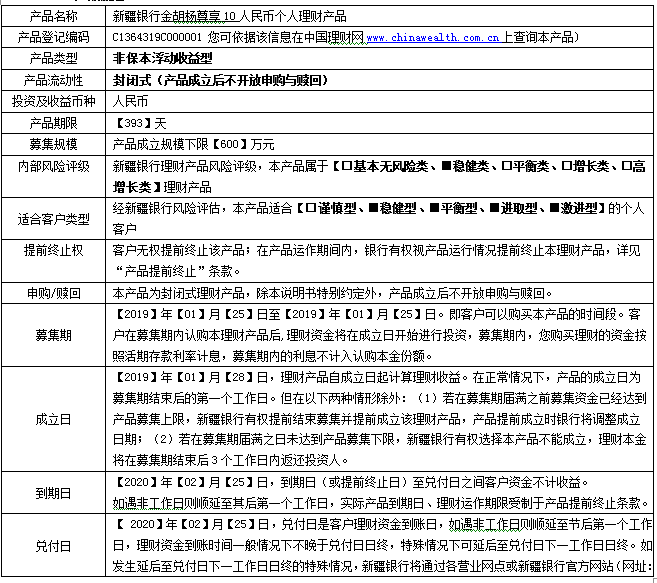Tick the 增长类 risk checkbox
The image size is (657, 583).
point(566,166)
